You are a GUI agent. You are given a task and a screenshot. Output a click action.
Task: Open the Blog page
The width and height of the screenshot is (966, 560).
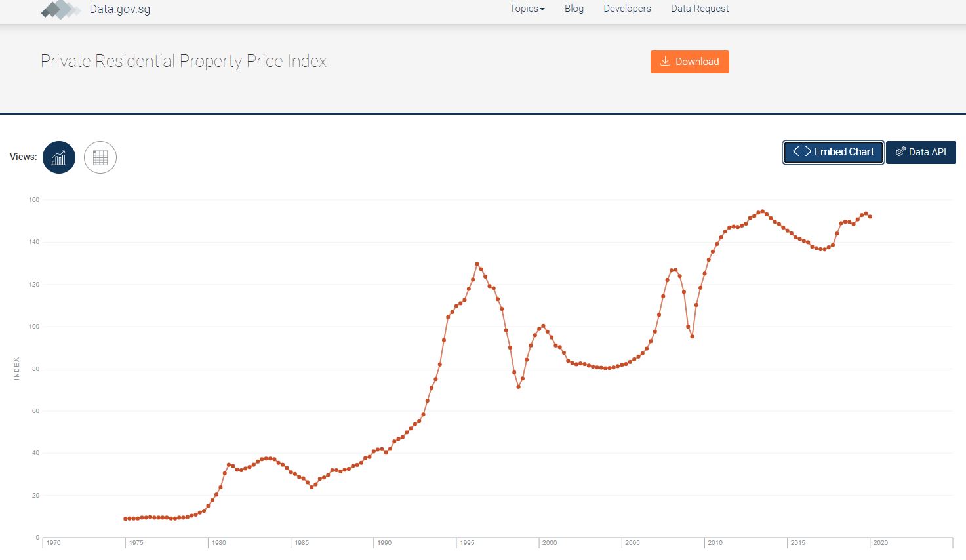pyautogui.click(x=574, y=9)
